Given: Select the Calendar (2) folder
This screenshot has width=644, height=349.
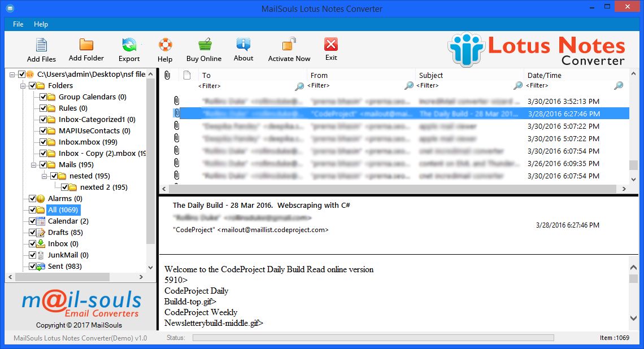Looking at the screenshot, I should coord(68,221).
